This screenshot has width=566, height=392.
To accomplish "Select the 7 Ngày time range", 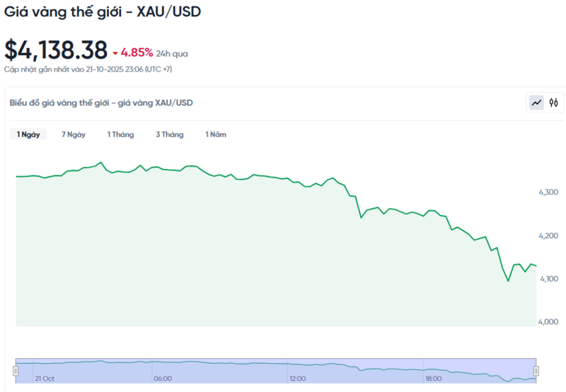I will coord(74,134).
